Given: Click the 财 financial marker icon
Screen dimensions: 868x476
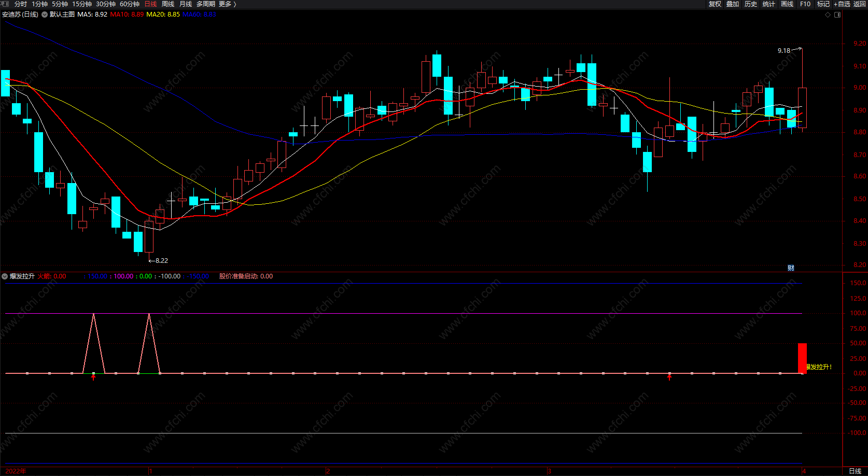Looking at the screenshot, I should [x=791, y=268].
